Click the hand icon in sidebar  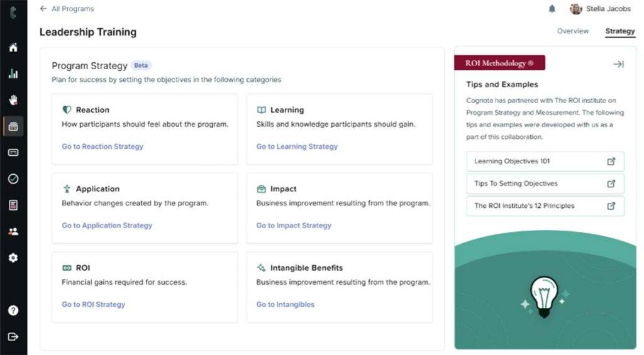pos(13,100)
